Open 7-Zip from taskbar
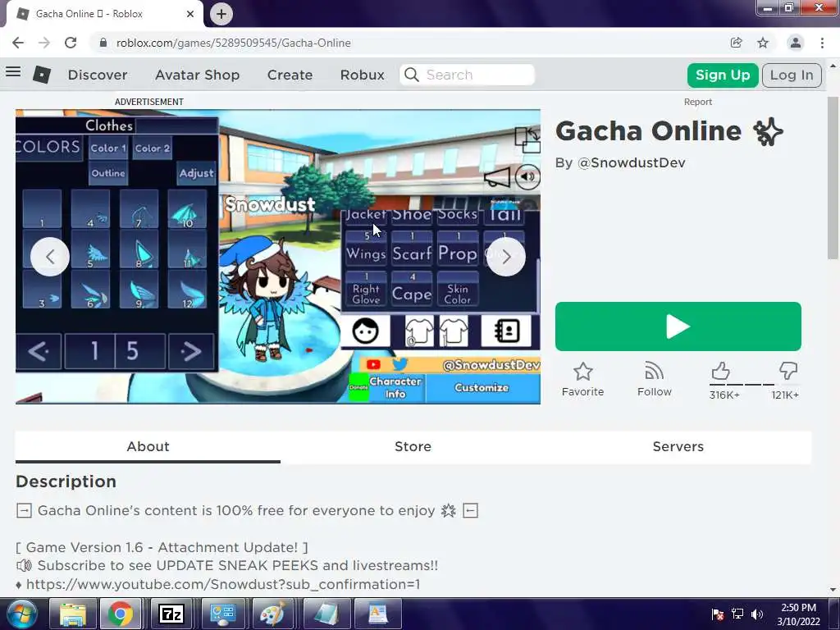This screenshot has width=840, height=630. point(171,614)
